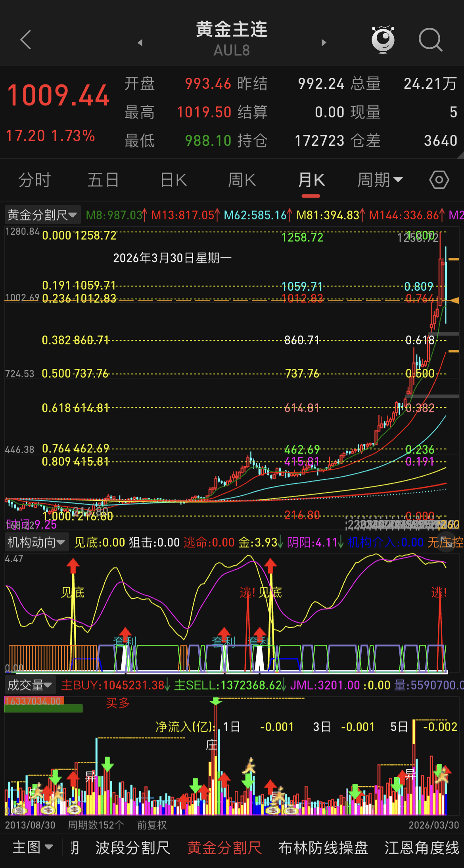Tap M62:585.16 moving average value
Image resolution: width=464 pixels, height=868 pixels.
258,215
